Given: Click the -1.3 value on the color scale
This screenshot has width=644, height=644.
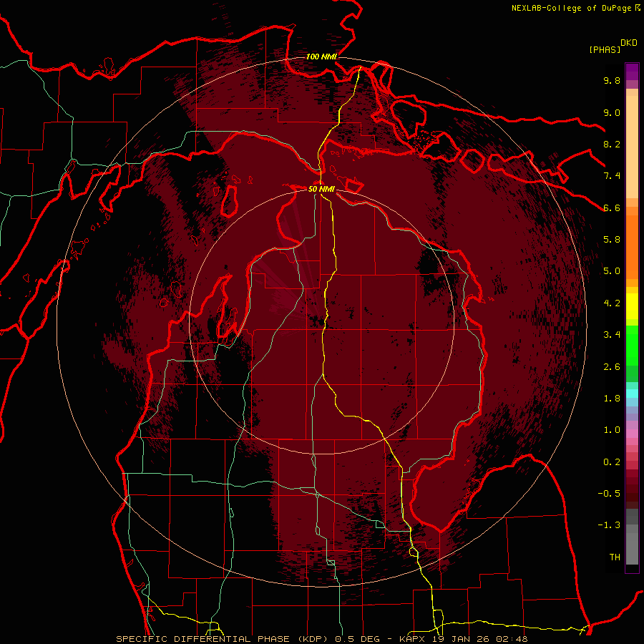Looking at the screenshot, I should point(609,525).
